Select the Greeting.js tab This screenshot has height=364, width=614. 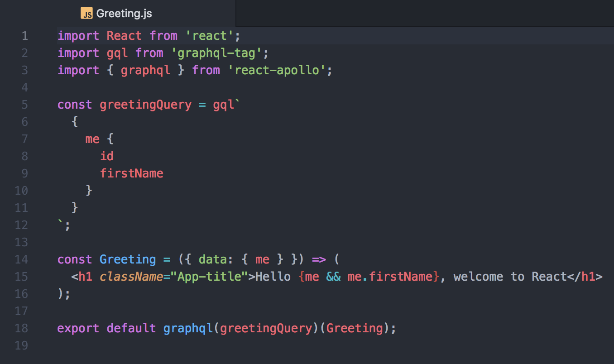tap(118, 13)
